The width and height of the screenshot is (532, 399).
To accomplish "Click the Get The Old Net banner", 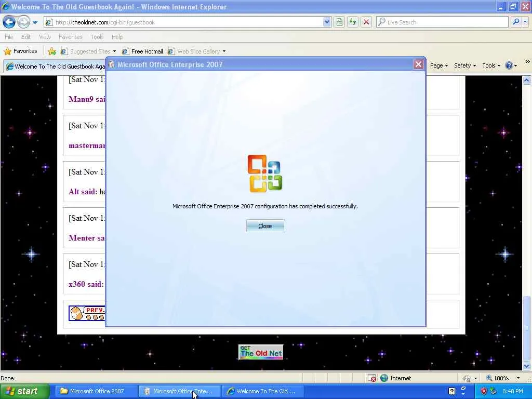I will click(x=261, y=352).
